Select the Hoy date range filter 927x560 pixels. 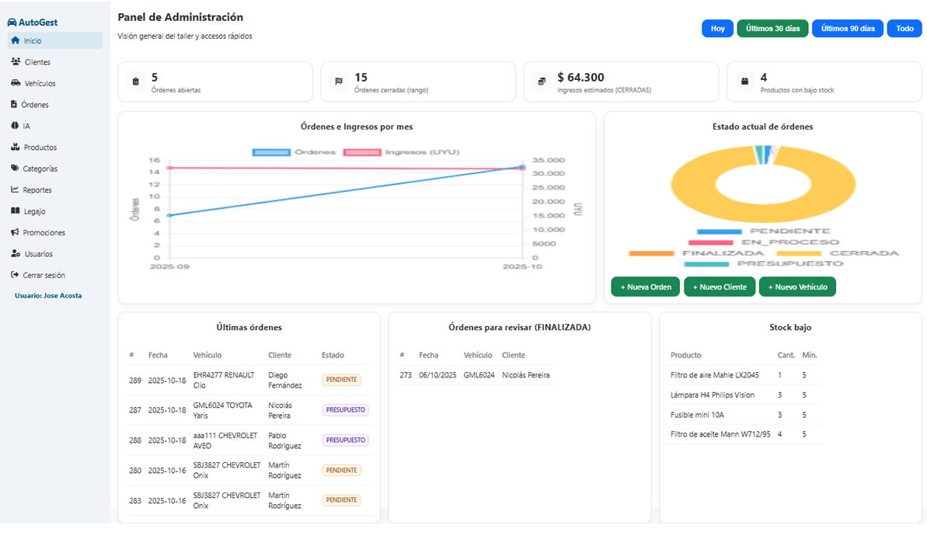click(x=717, y=29)
